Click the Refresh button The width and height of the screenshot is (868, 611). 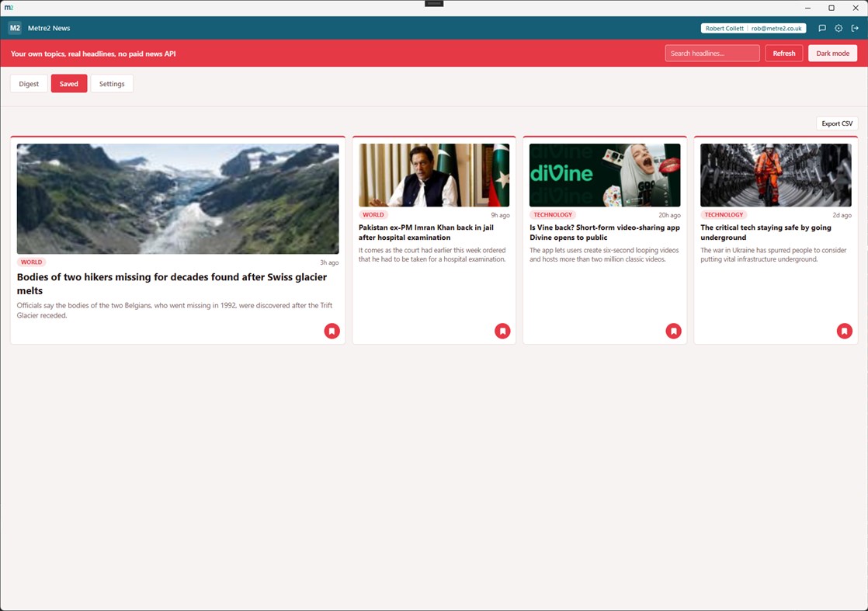(784, 53)
